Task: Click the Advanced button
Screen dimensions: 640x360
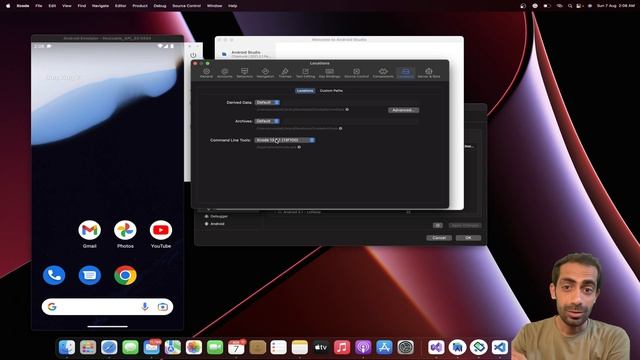Action: click(x=403, y=110)
